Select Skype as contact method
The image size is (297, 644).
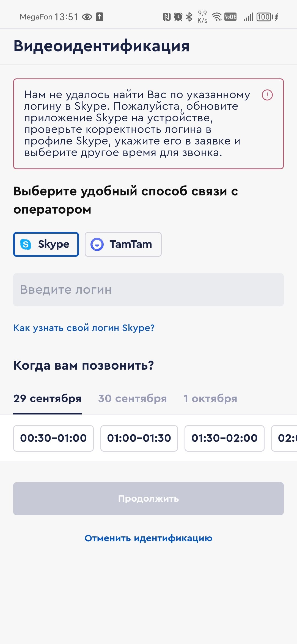tap(46, 244)
